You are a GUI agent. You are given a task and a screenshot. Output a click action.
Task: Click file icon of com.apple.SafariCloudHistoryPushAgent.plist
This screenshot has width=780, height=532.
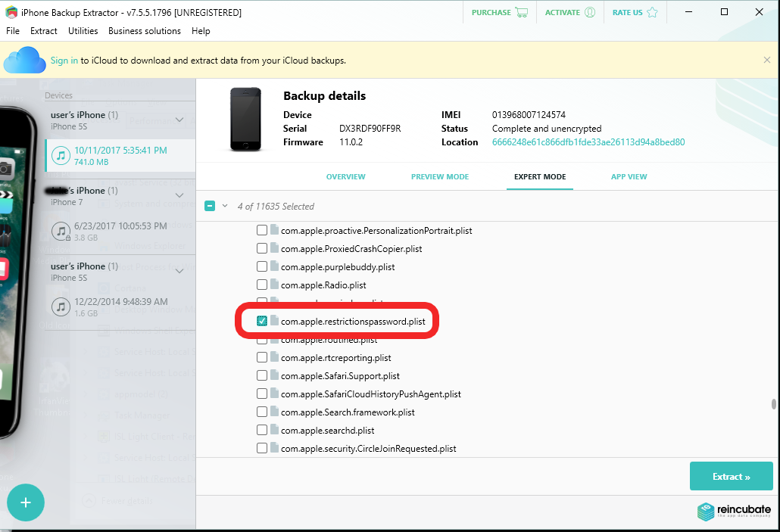(x=275, y=394)
